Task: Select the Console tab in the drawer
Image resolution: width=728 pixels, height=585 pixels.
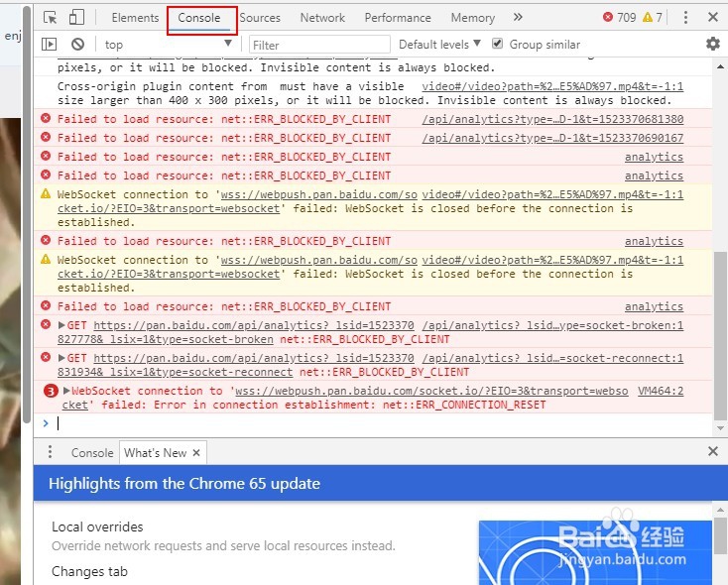Action: 92,453
